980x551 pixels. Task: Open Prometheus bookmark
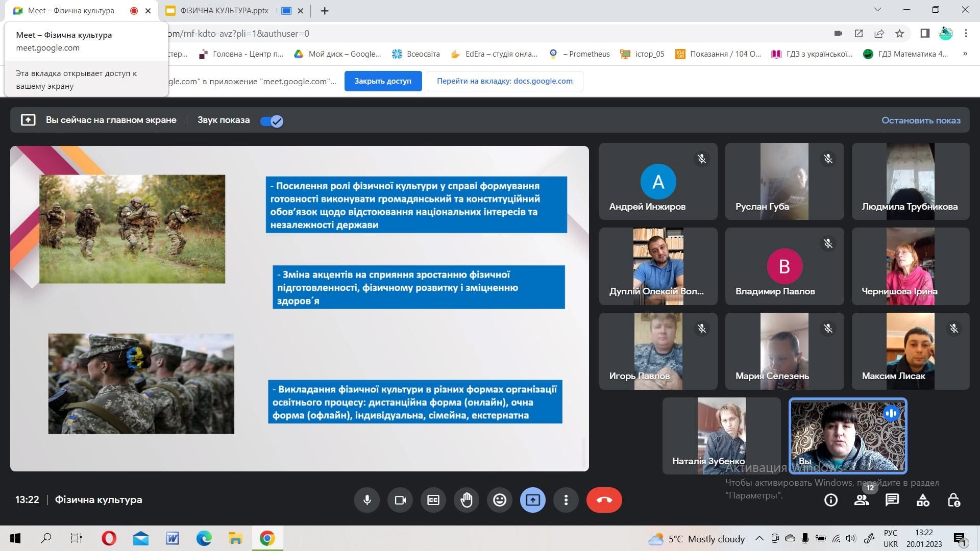click(x=579, y=54)
